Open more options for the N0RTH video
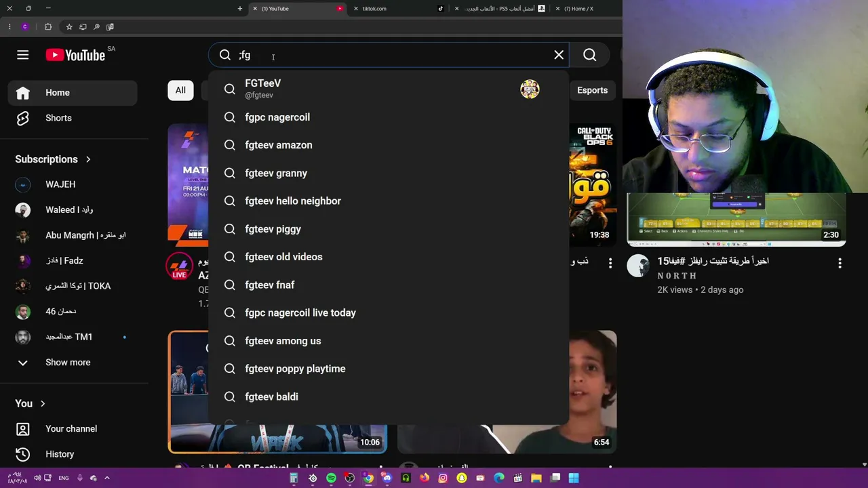 coord(840,263)
